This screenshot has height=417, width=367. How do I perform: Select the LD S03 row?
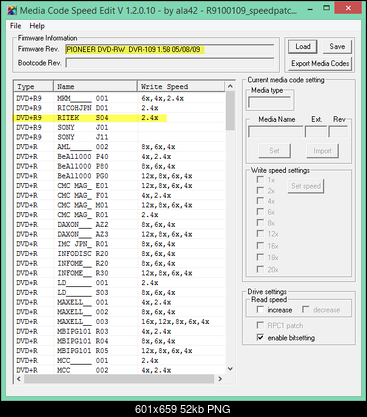[x=120, y=292]
